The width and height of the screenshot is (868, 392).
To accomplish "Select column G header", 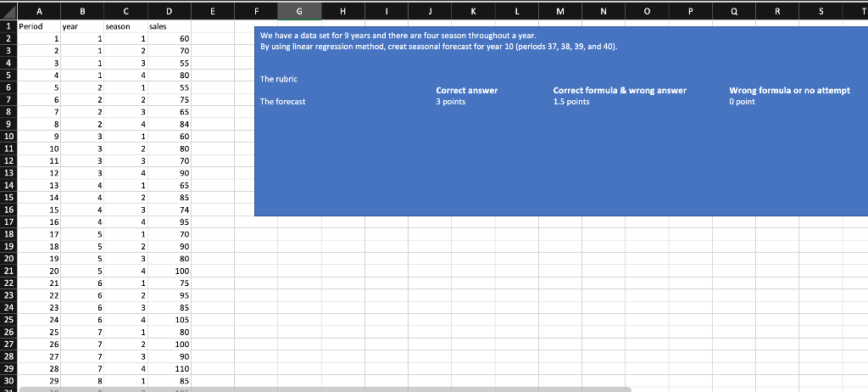I will [x=299, y=11].
